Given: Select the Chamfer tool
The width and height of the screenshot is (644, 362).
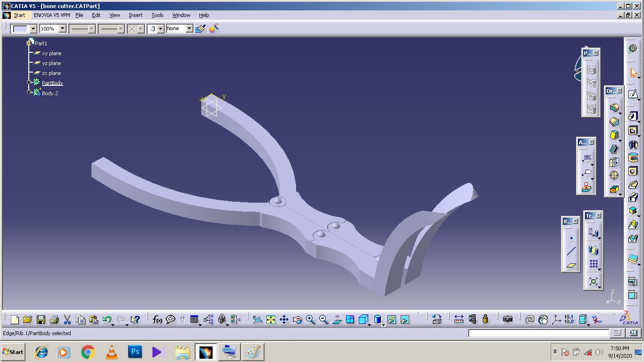Looking at the screenshot, I should [x=614, y=122].
